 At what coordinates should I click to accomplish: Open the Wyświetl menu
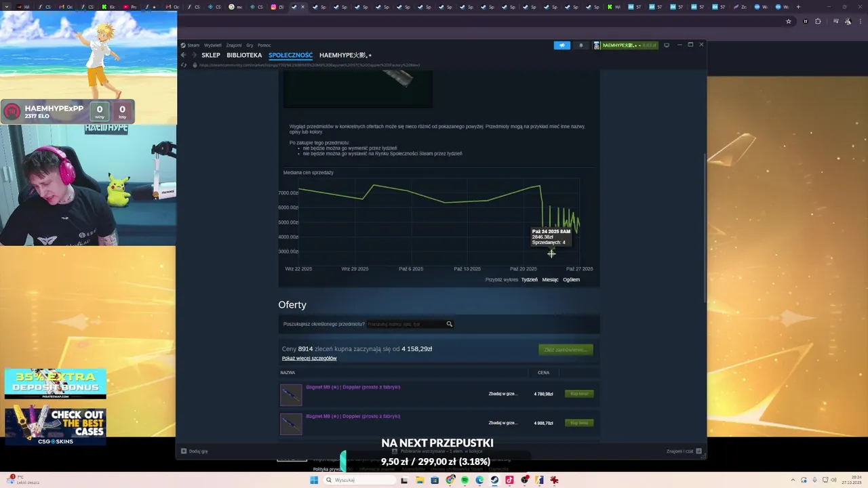(213, 45)
